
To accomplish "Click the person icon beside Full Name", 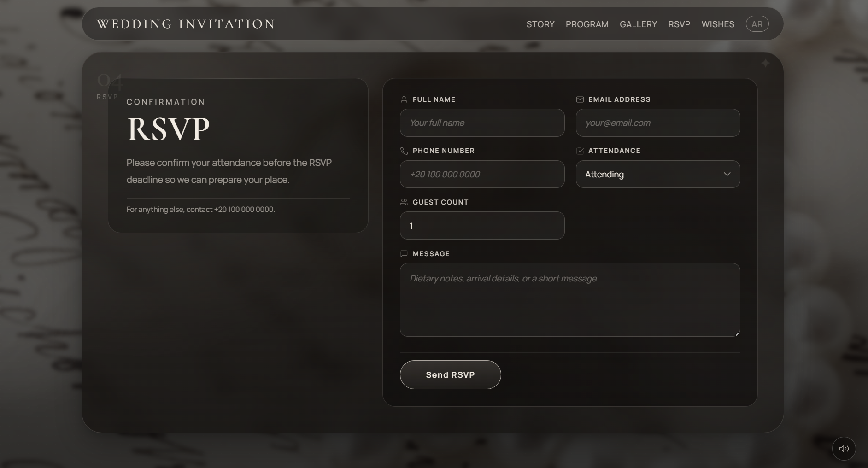I will click(x=404, y=99).
